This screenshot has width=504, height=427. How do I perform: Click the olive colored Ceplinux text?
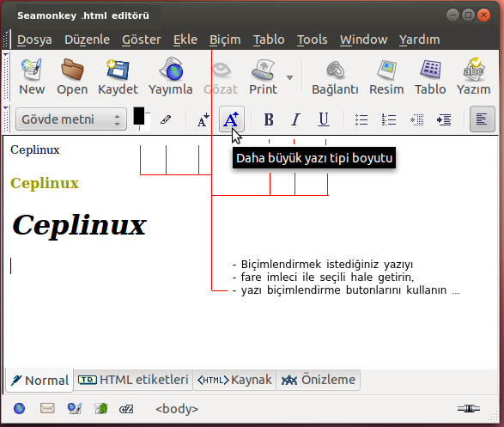(x=45, y=183)
